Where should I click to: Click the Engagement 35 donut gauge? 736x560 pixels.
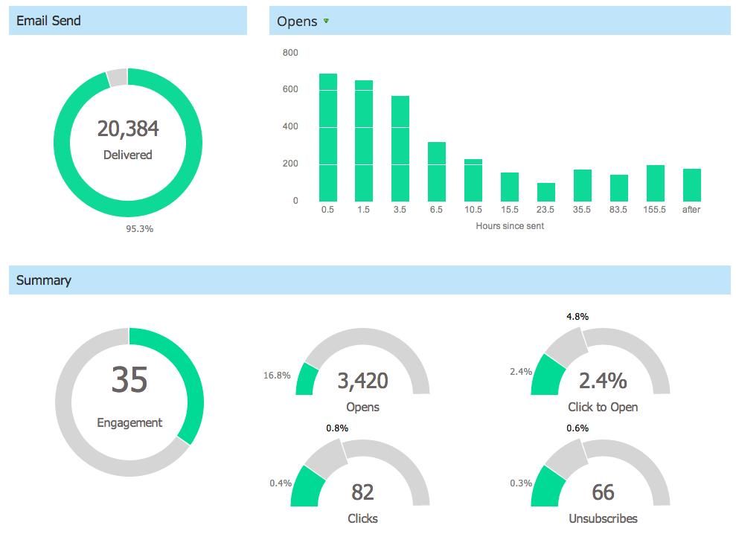tap(129, 400)
